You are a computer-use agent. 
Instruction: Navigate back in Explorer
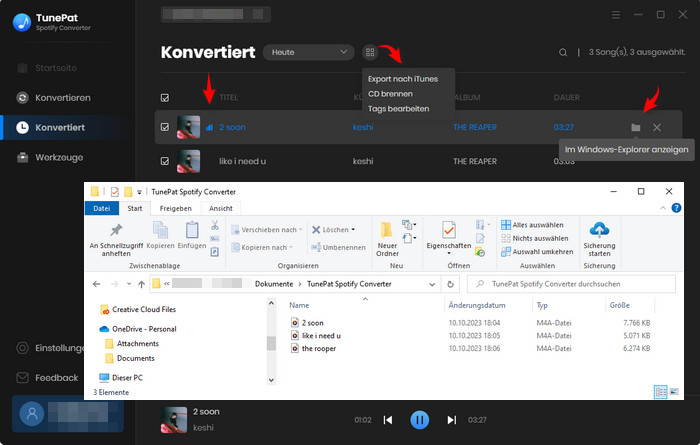pos(96,284)
